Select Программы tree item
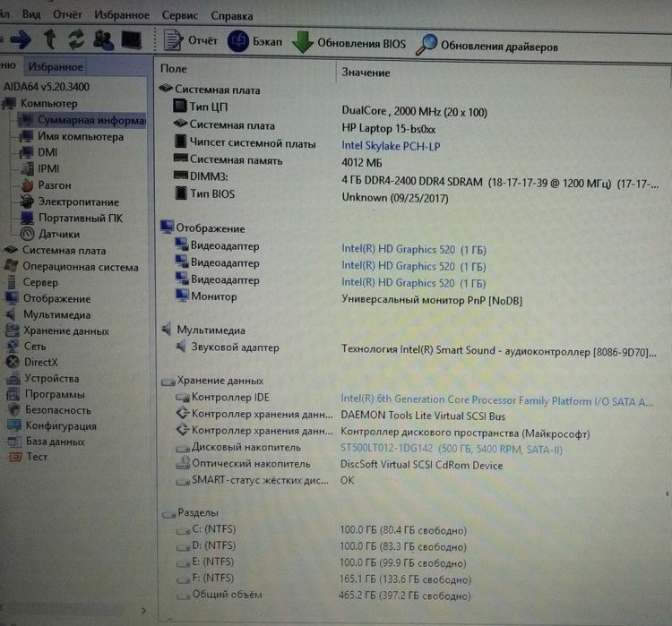 point(46,394)
